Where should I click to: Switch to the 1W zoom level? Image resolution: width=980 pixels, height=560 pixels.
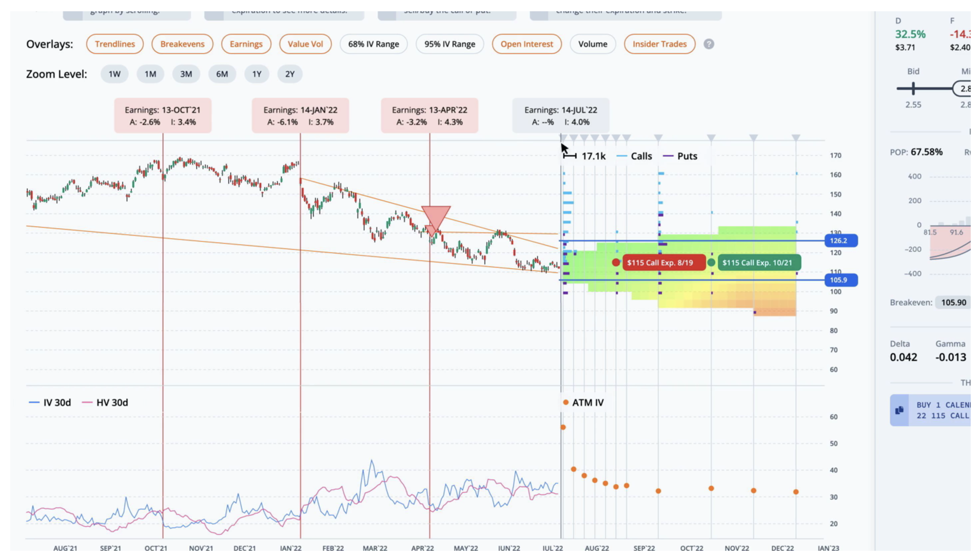click(114, 74)
